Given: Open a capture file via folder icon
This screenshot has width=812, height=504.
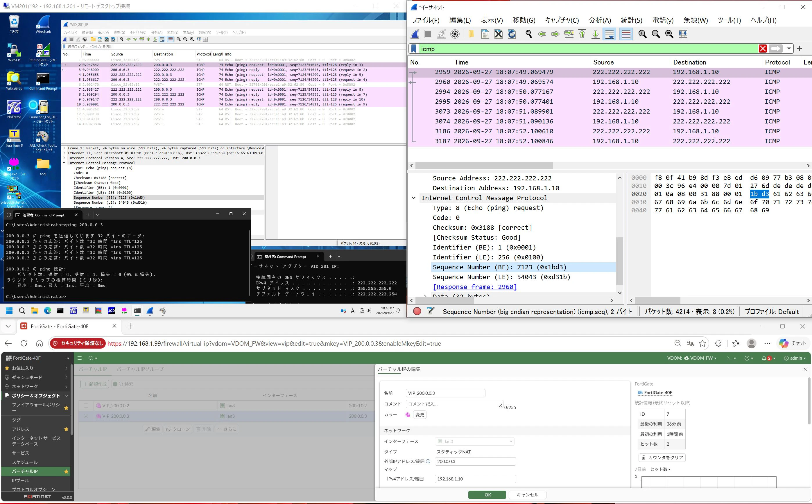Looking at the screenshot, I should coord(471,34).
